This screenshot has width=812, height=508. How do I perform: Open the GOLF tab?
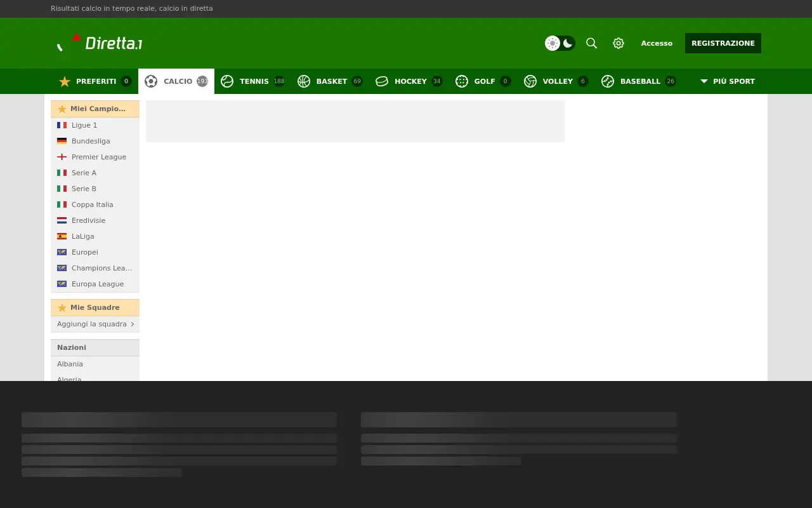(483, 81)
